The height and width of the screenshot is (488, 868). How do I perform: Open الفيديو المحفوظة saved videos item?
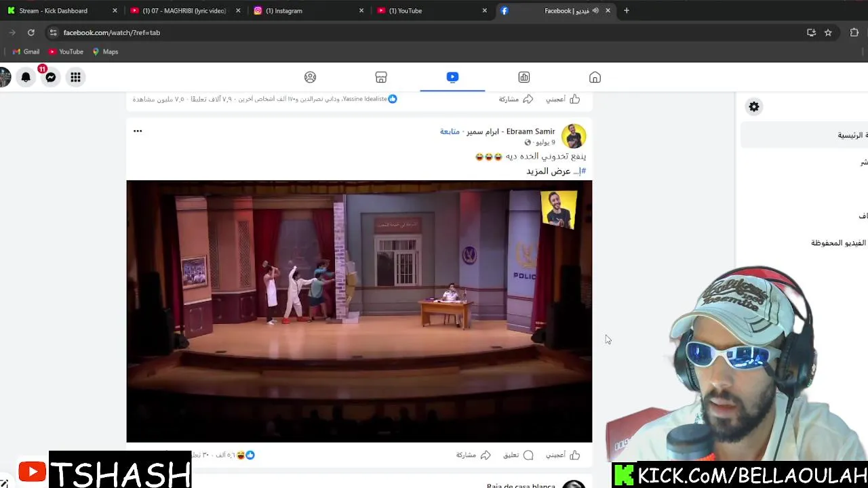(x=838, y=243)
